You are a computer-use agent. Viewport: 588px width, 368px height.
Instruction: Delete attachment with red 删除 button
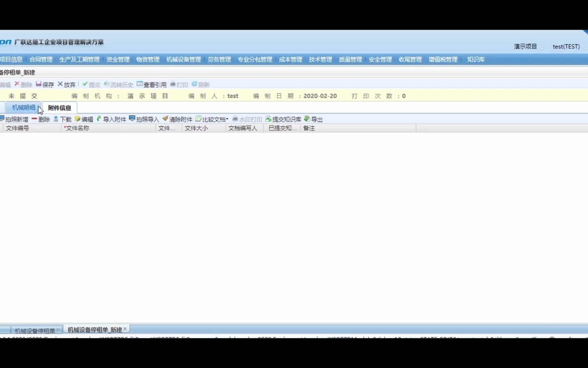pyautogui.click(x=40, y=119)
